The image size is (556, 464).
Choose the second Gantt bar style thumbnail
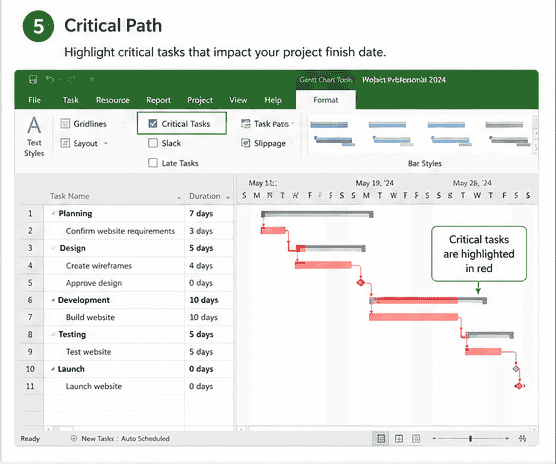click(x=390, y=134)
